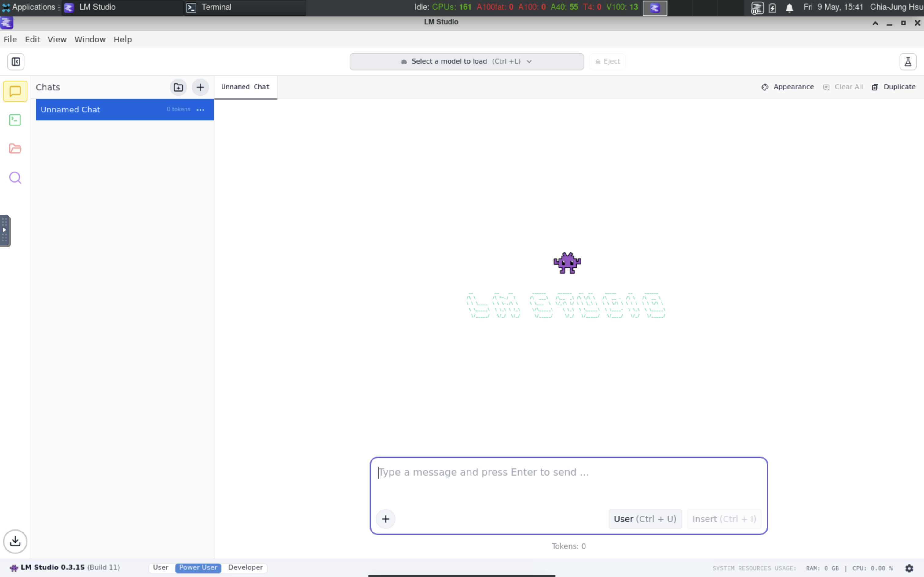
Task: Open the Select a model to load dropdown
Action: point(466,61)
